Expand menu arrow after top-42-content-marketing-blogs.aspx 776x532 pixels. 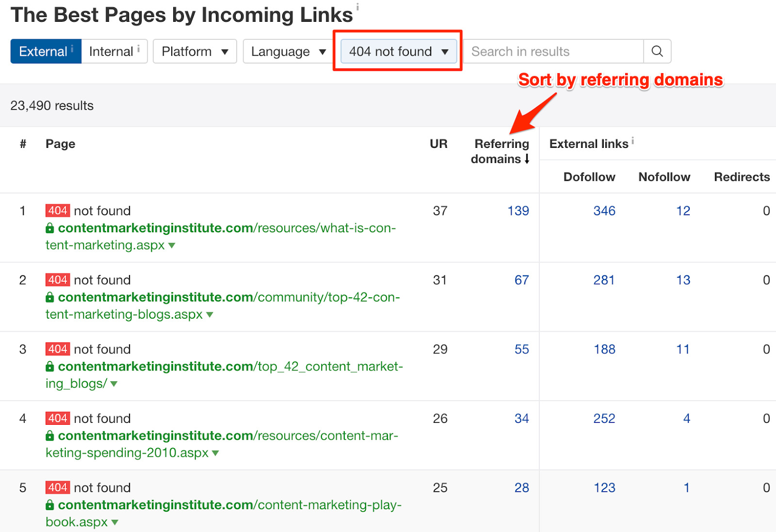(210, 315)
